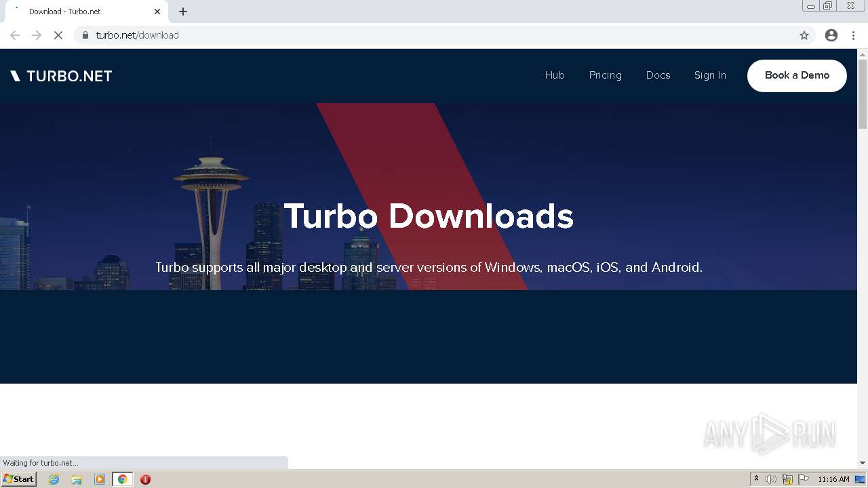This screenshot has height=488, width=868.
Task: Click the taskbar clock 11:16 AM
Action: coord(833,479)
